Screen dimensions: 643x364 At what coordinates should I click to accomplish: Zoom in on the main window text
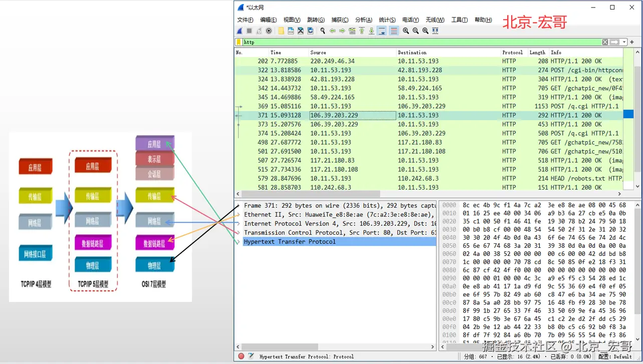(x=406, y=31)
